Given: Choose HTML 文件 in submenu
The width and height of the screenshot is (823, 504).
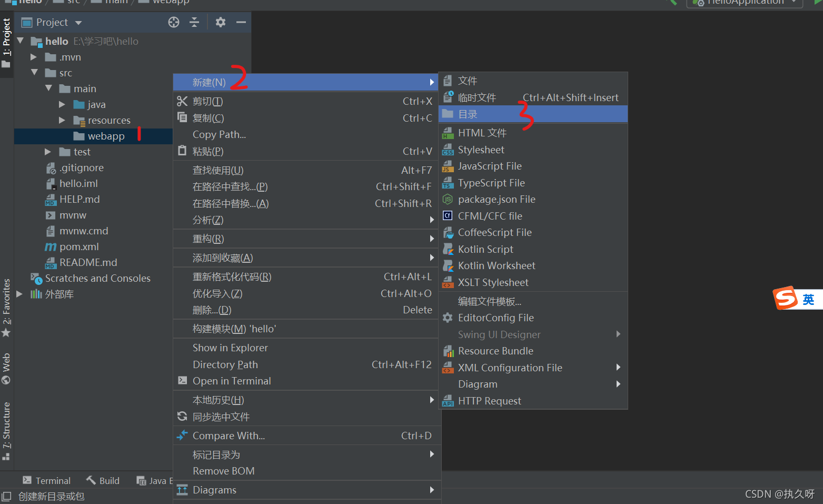Looking at the screenshot, I should coord(482,133).
